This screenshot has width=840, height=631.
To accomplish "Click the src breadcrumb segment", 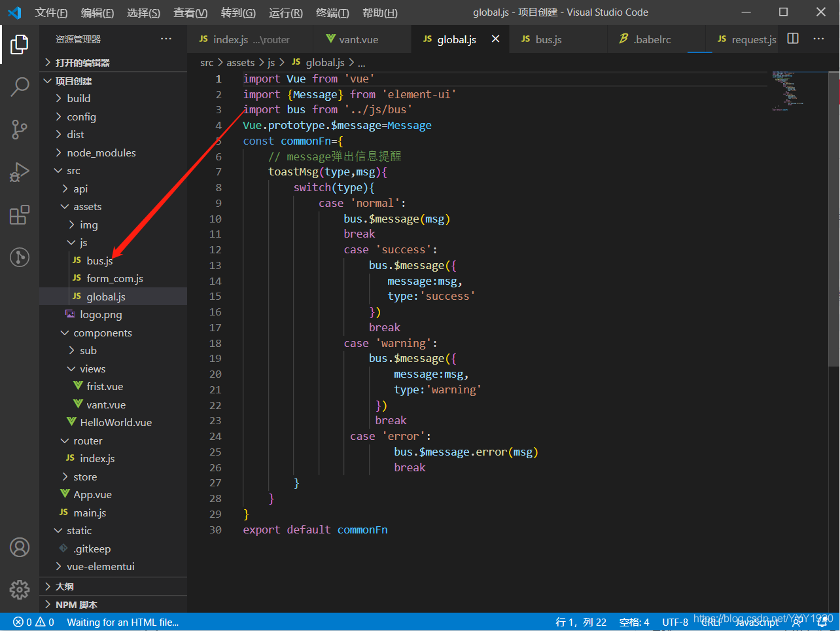I will (x=207, y=62).
